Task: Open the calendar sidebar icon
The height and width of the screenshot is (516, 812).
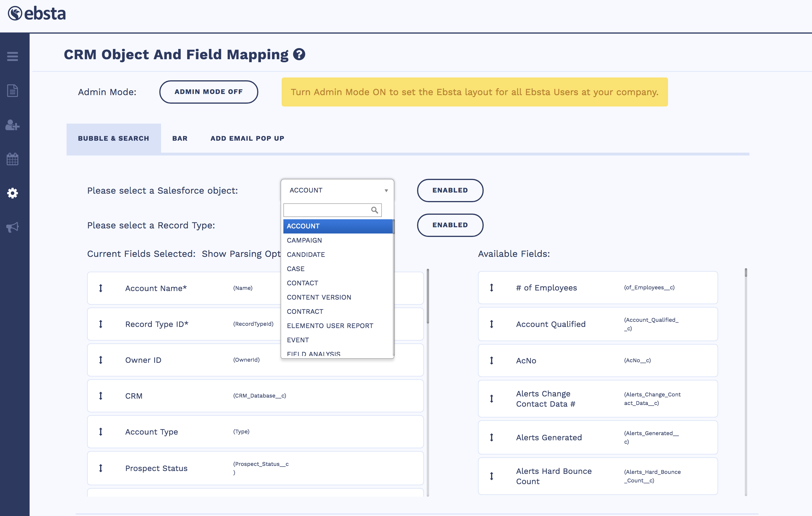Action: [x=13, y=159]
